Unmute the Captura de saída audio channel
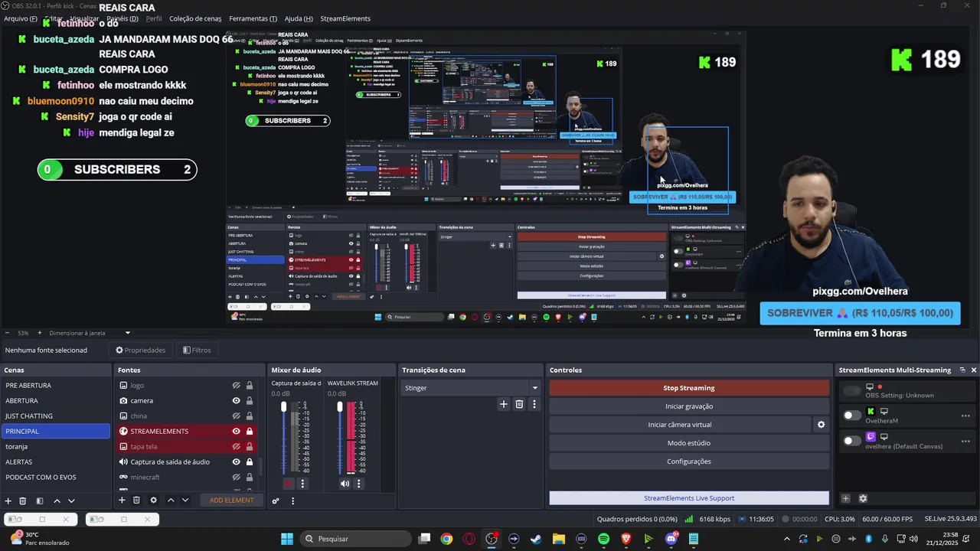Image resolution: width=980 pixels, height=551 pixels. 289,484
